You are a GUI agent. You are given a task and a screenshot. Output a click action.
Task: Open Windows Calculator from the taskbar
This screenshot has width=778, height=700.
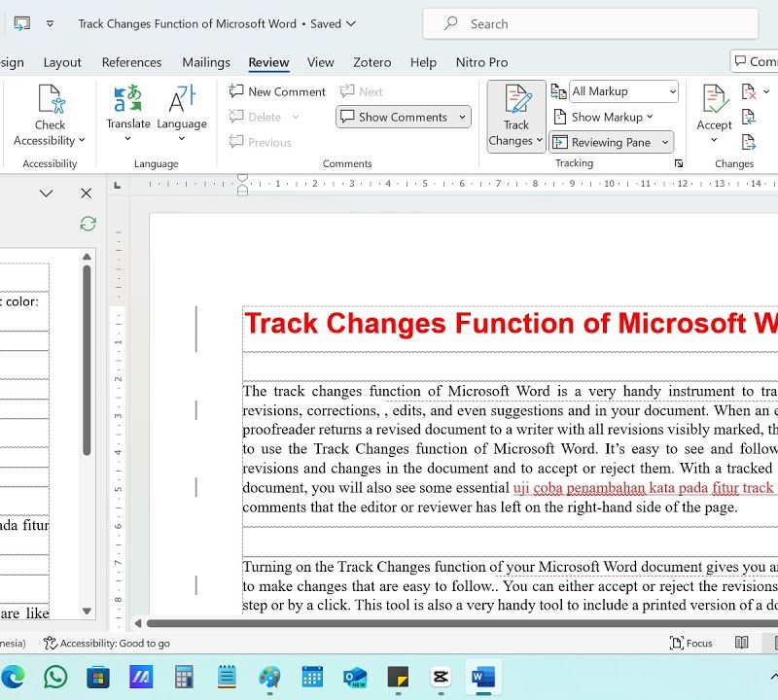[184, 677]
